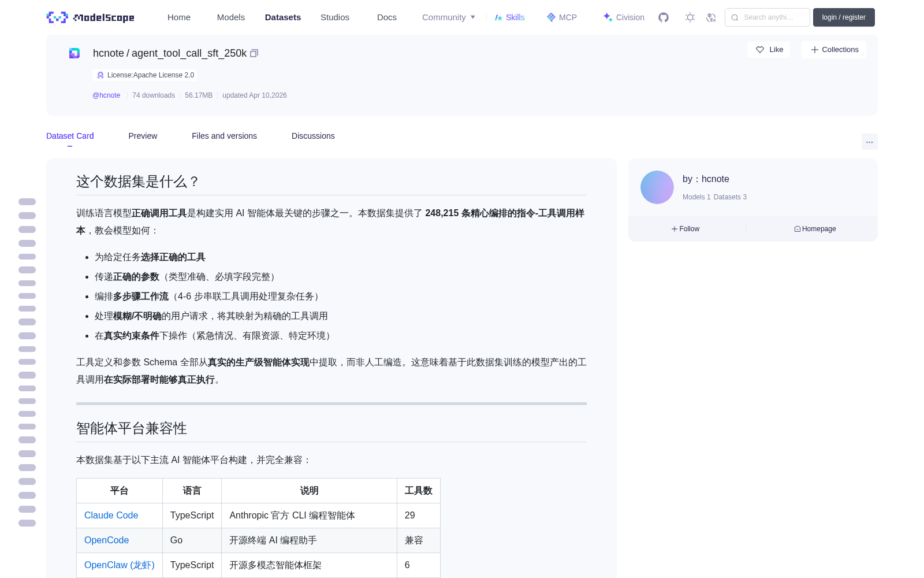The image size is (924, 578).
Task: Click 'Models 1' under hcnote
Action: pyautogui.click(x=696, y=197)
